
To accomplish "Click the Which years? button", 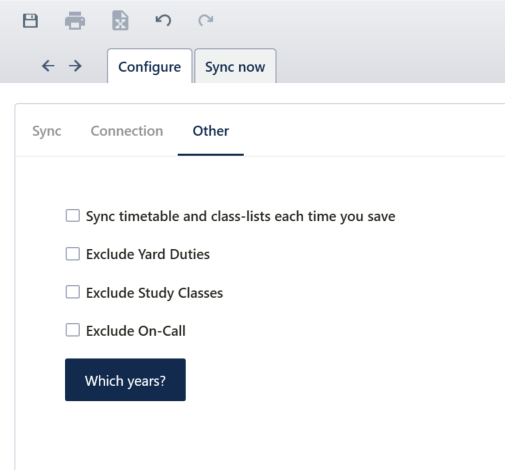I will click(x=125, y=380).
